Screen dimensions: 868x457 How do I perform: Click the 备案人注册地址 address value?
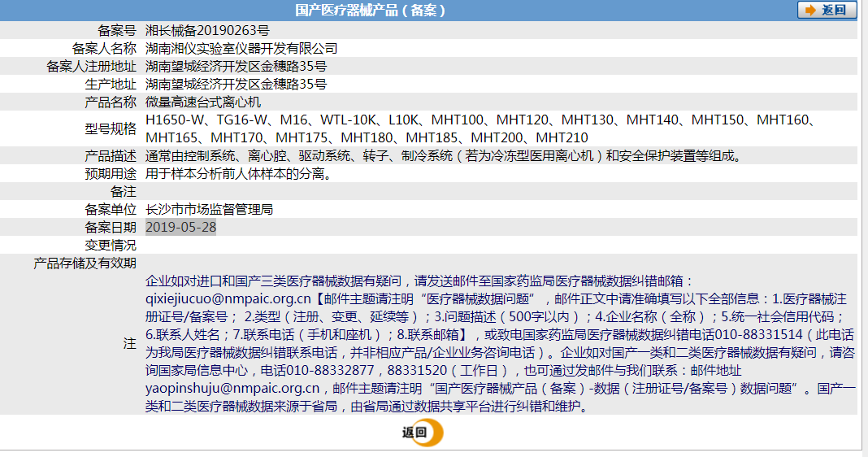[236, 66]
